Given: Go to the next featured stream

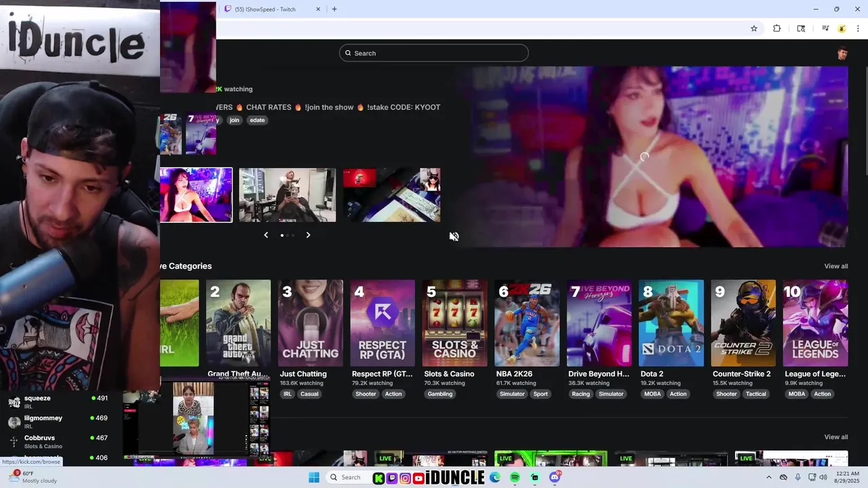Looking at the screenshot, I should (x=308, y=235).
